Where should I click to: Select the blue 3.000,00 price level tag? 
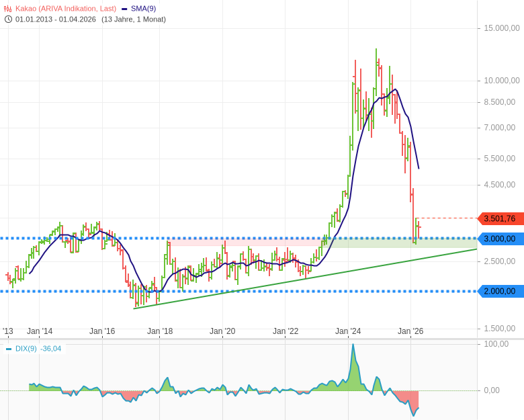[x=500, y=239]
